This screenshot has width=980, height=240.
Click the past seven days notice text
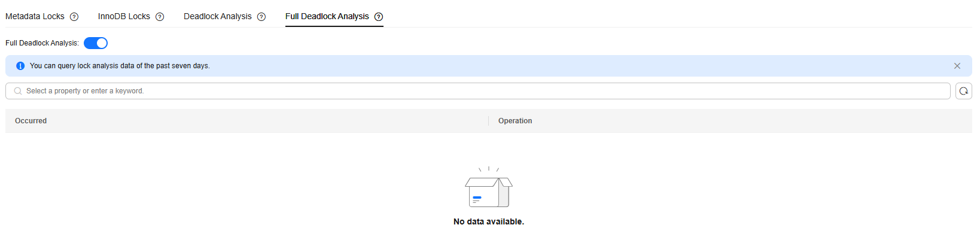[120, 66]
